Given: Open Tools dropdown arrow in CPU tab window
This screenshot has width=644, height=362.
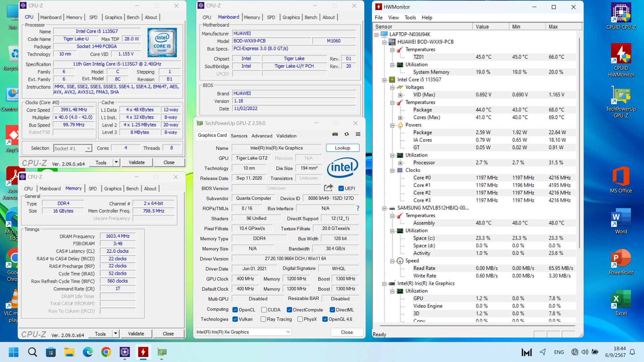Looking at the screenshot, I should pyautogui.click(x=116, y=162).
